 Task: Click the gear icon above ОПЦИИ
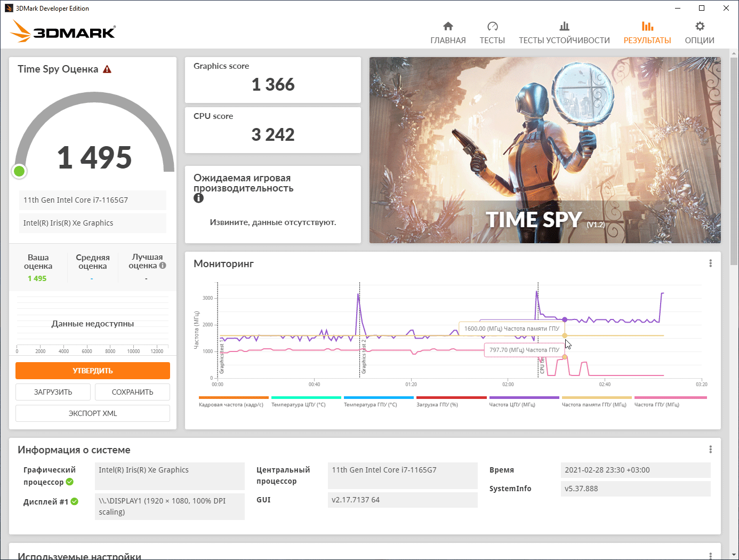point(700,26)
